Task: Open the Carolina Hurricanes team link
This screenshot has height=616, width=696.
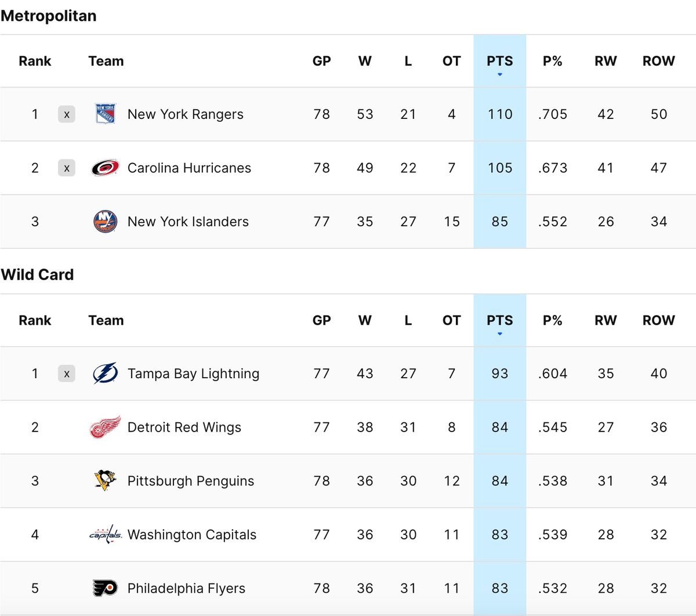Action: click(x=189, y=168)
